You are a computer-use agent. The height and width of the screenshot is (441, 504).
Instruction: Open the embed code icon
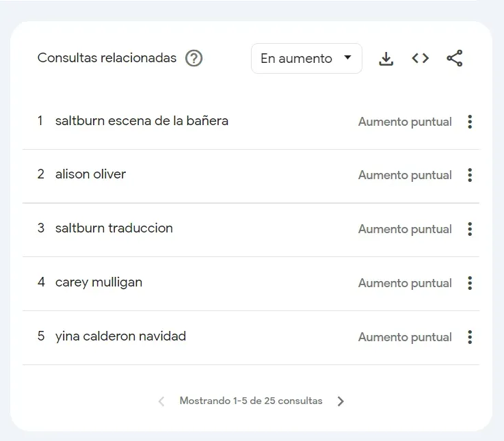point(421,59)
